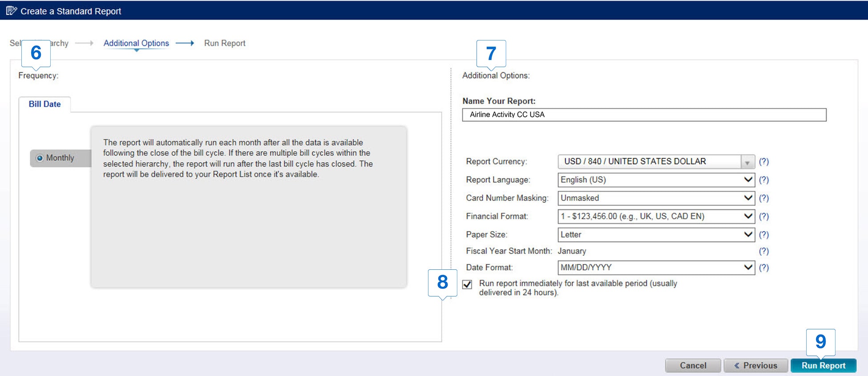Open the Financial Format dropdown
868x376 pixels.
point(656,216)
